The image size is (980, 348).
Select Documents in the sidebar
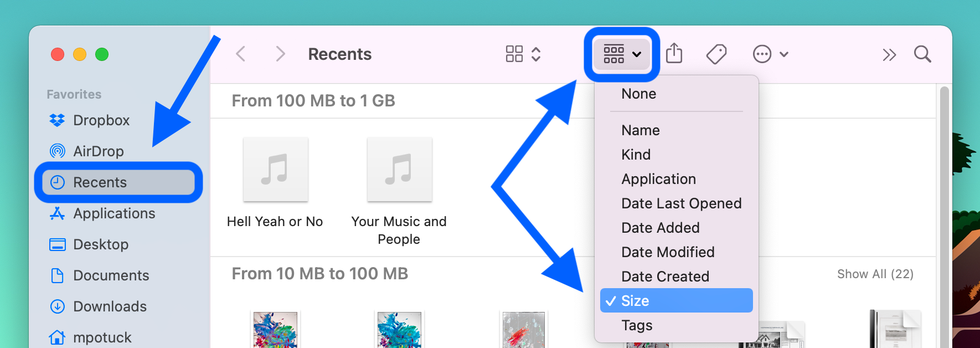click(x=111, y=275)
